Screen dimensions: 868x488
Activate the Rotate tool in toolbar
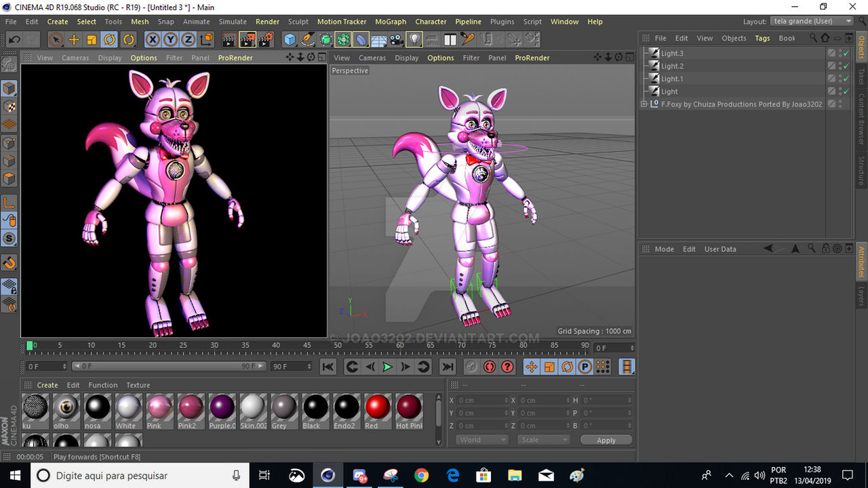pyautogui.click(x=109, y=39)
